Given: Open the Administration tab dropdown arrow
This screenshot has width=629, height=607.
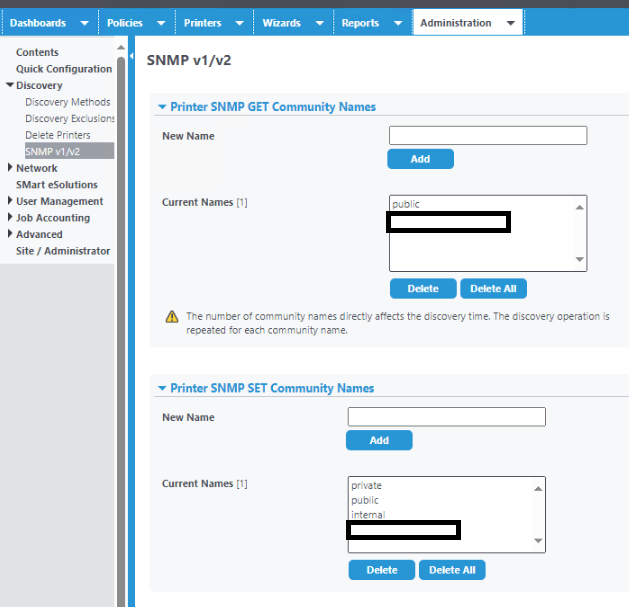Looking at the screenshot, I should pos(511,23).
